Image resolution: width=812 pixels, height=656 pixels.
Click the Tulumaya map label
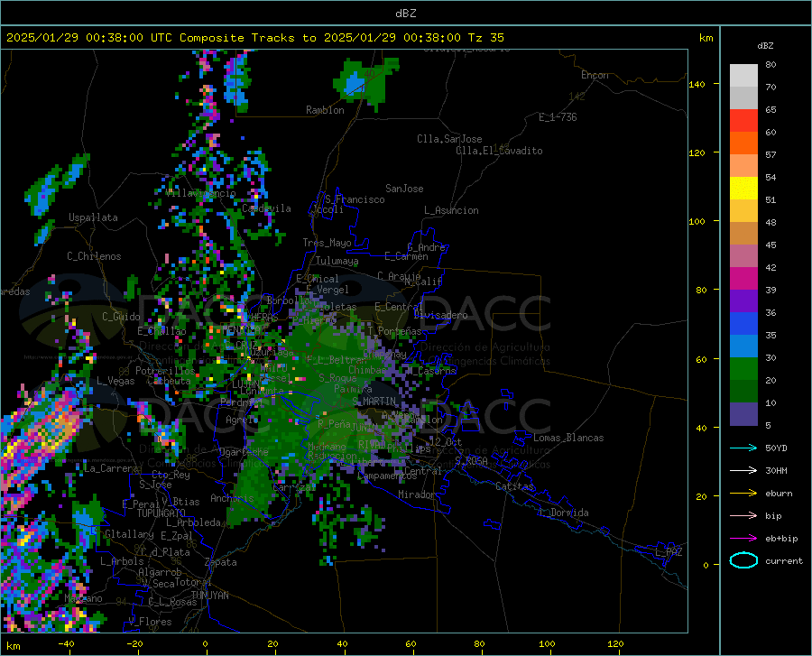coord(337,261)
